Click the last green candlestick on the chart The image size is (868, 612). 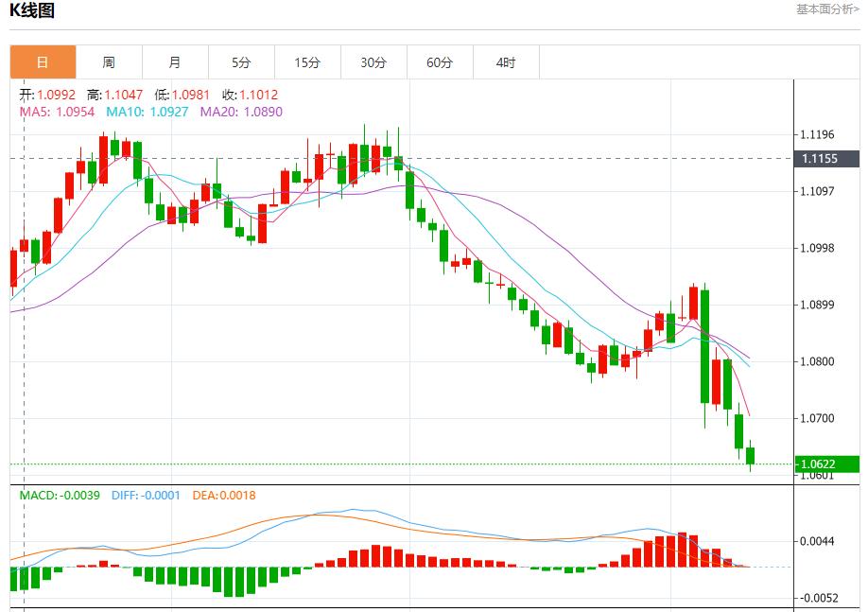click(x=751, y=456)
